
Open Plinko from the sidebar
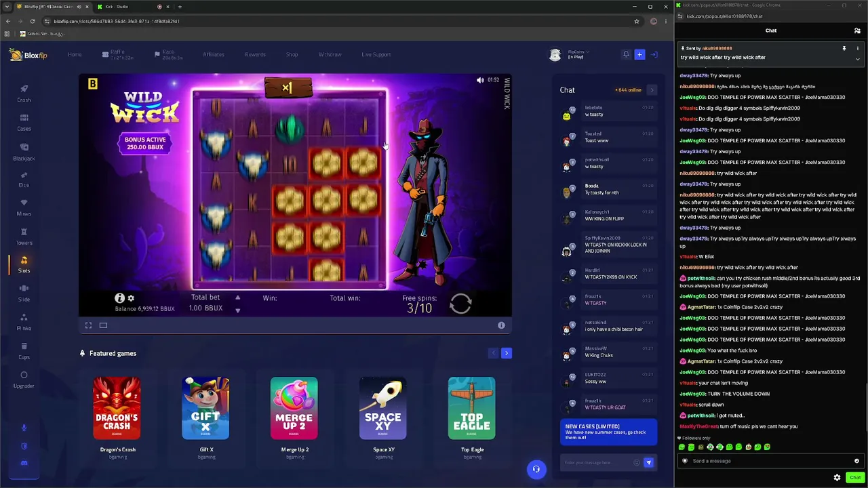24,322
